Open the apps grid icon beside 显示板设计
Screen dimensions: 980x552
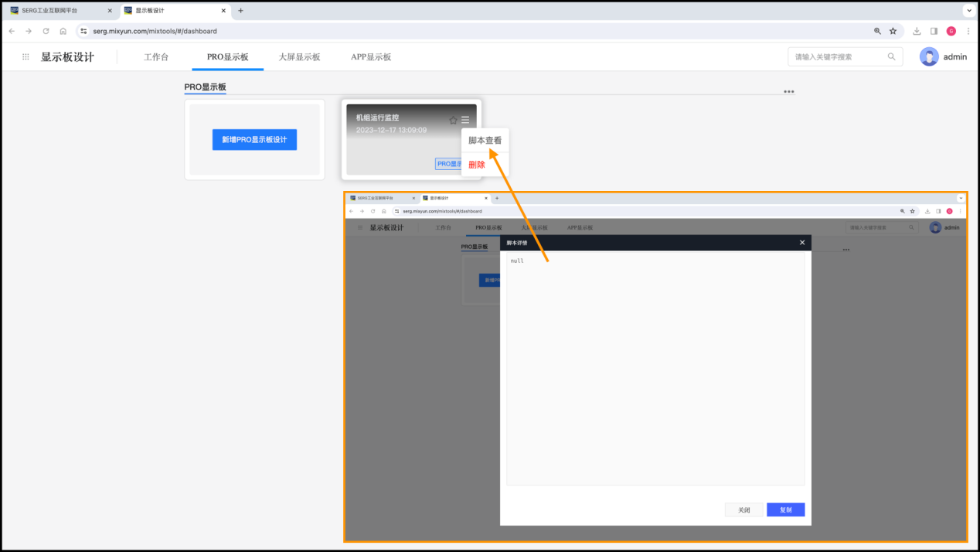26,57
